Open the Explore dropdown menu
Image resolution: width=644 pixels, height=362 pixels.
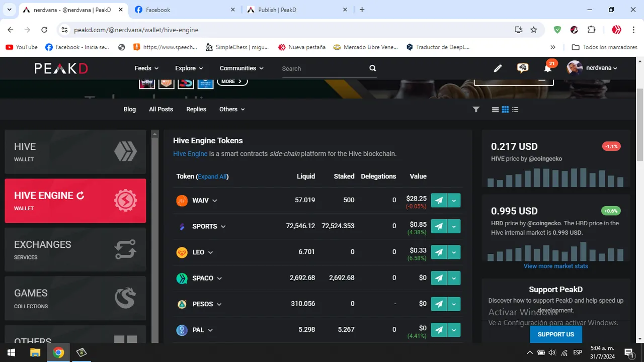[189, 68]
